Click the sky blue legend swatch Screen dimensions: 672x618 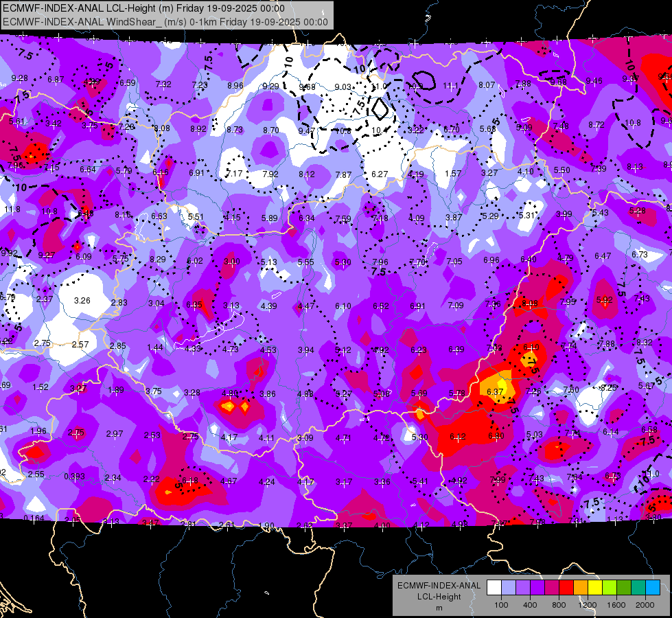click(x=653, y=588)
